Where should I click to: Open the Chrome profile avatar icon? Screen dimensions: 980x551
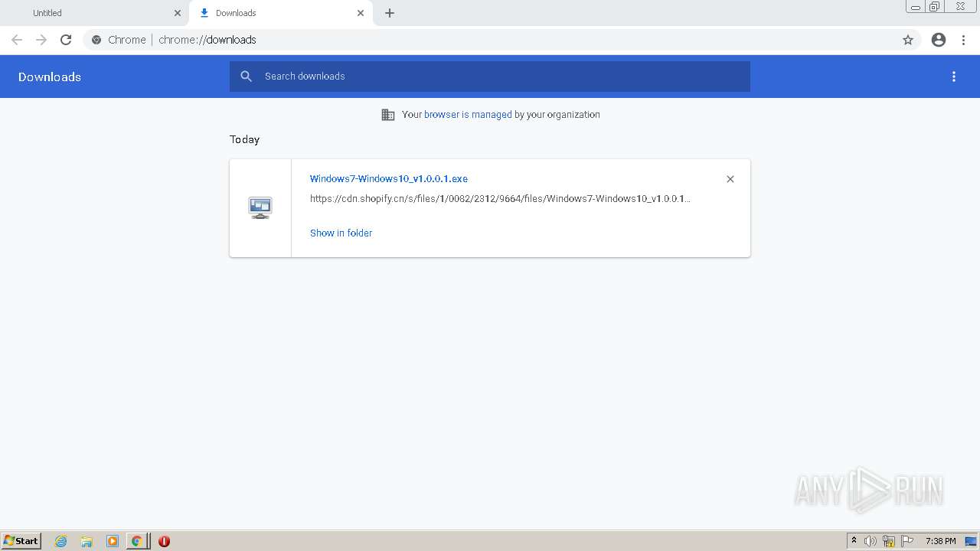point(939,40)
